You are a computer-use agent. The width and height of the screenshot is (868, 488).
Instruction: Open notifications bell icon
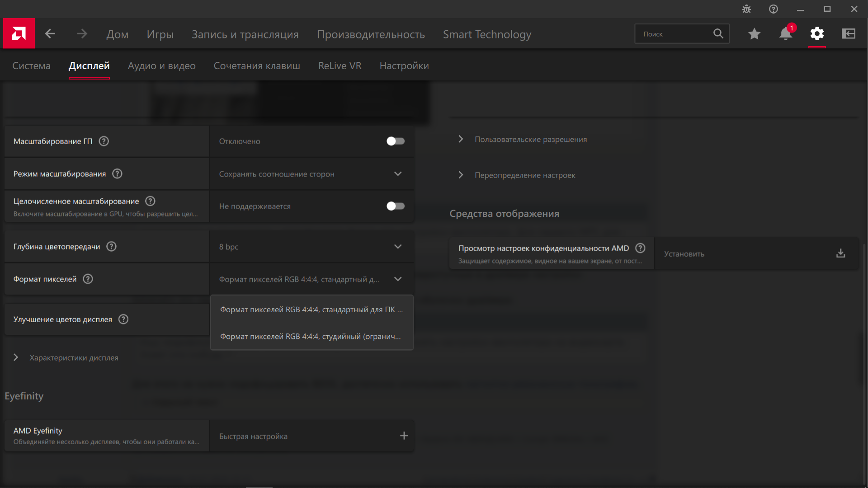pos(786,34)
